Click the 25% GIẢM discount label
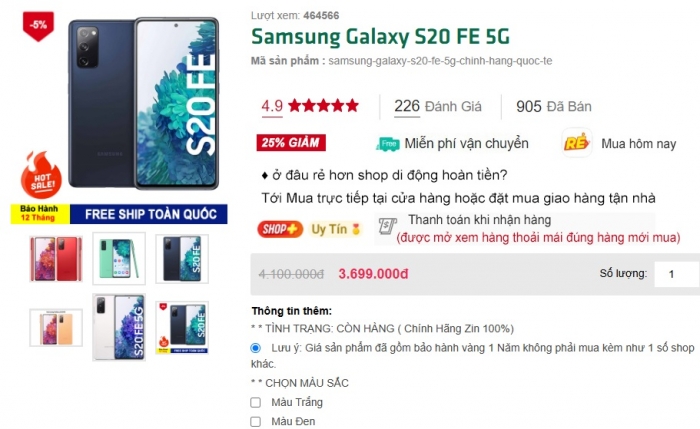This screenshot has height=429, width=700. coord(291,143)
